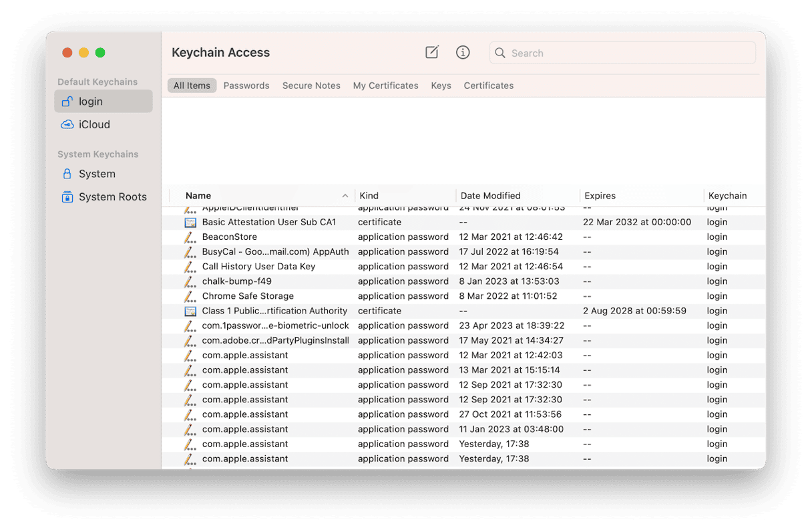Image resolution: width=812 pixels, height=530 pixels.
Task: Click the info (i) toolbar icon
Action: pyautogui.click(x=463, y=53)
